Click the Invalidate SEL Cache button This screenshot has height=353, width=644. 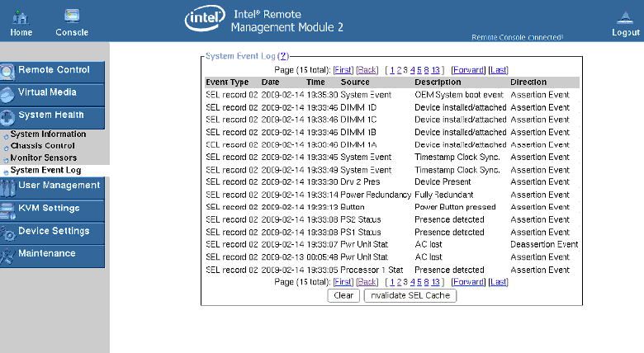(x=410, y=295)
